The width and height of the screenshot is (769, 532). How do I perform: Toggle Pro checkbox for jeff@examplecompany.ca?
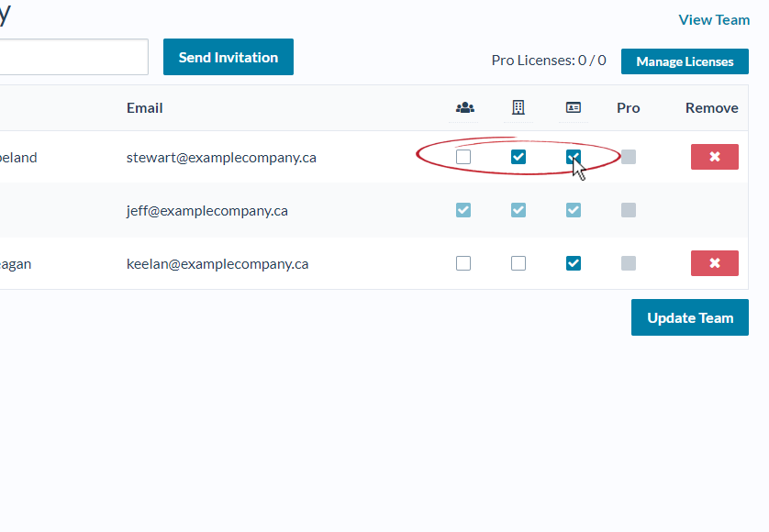click(x=629, y=210)
